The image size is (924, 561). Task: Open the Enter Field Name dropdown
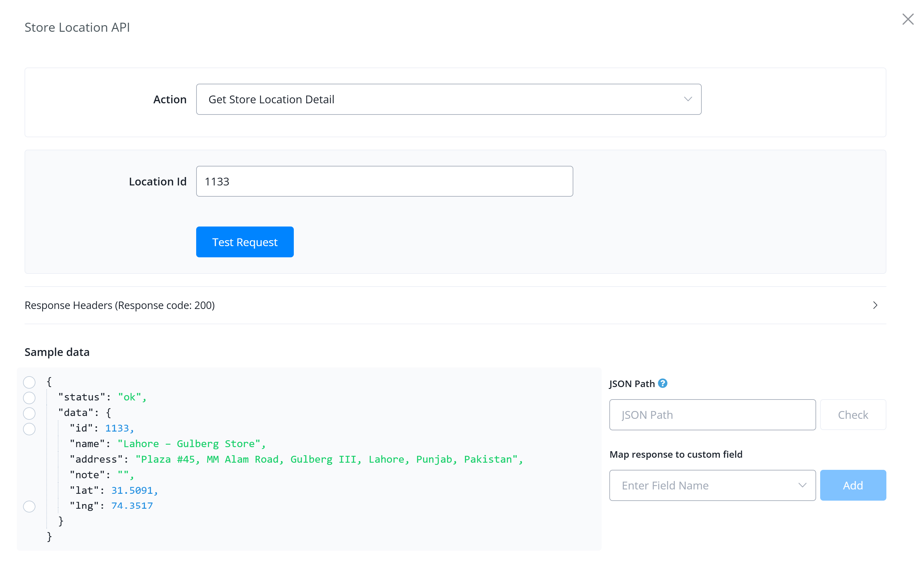tap(712, 485)
